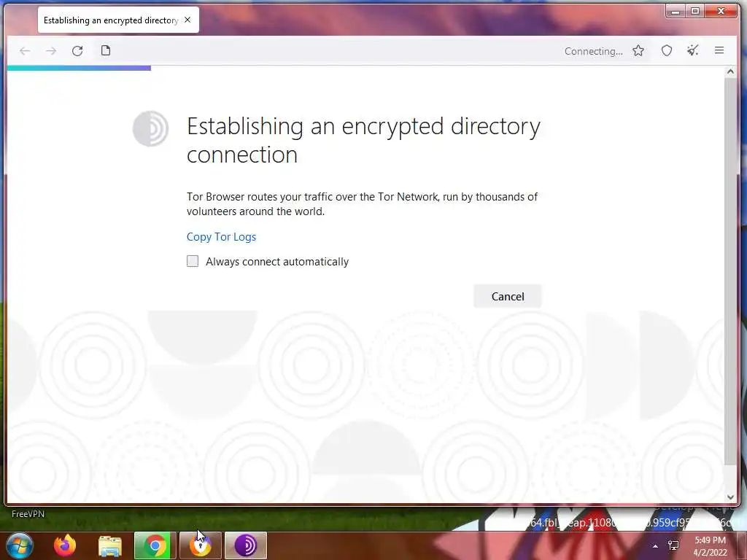Open the hamburger application menu
The height and width of the screenshot is (560, 747).
point(719,50)
